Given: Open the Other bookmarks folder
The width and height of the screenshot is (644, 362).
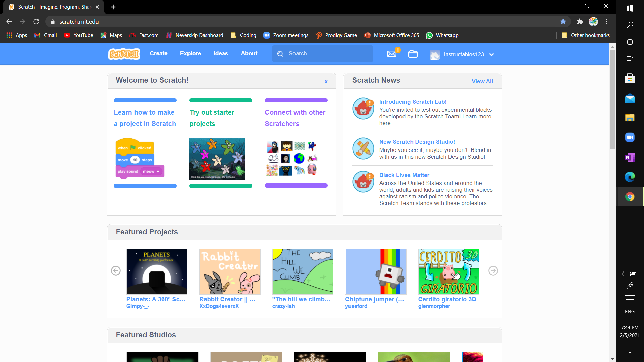Looking at the screenshot, I should point(586,35).
